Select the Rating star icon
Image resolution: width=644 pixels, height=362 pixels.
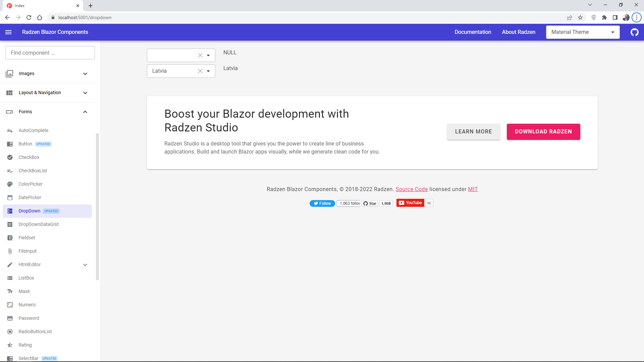pyautogui.click(x=10, y=345)
